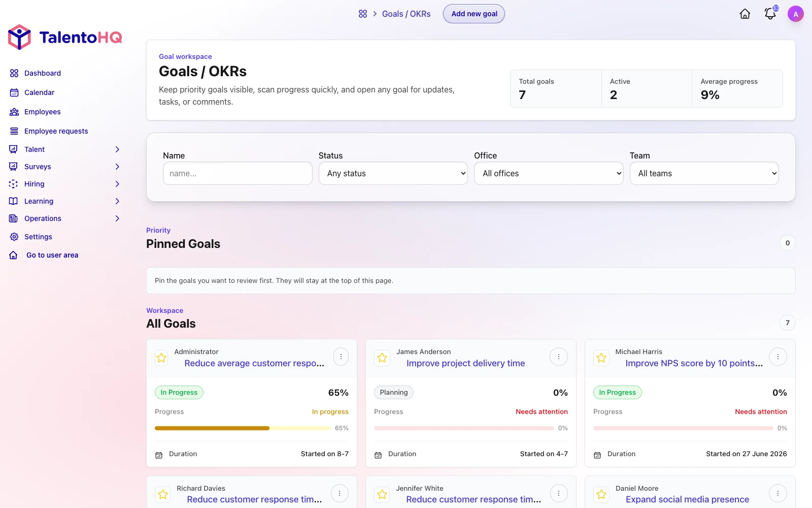
Task: Open the user avatar menu
Action: [796, 14]
